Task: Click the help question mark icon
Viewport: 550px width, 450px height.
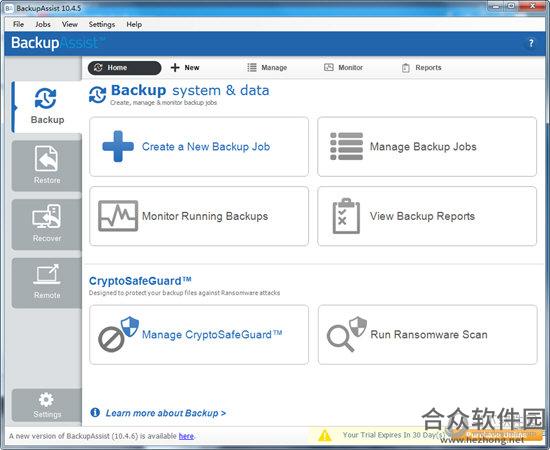Action: click(531, 43)
